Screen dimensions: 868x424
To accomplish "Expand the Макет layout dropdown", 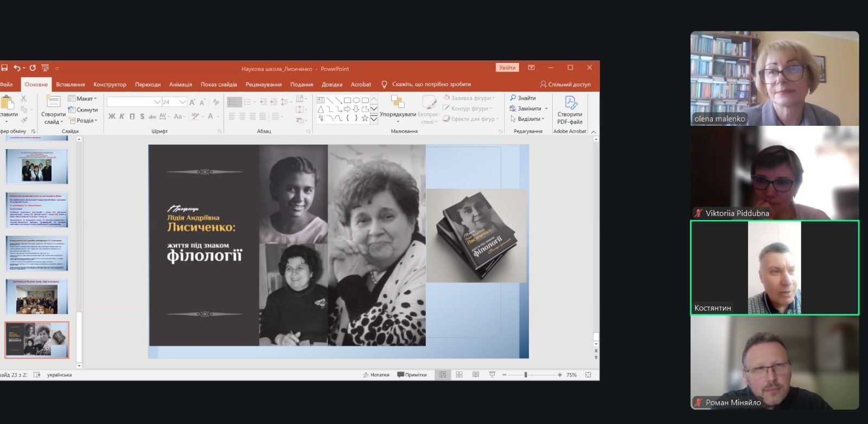I will pyautogui.click(x=82, y=99).
